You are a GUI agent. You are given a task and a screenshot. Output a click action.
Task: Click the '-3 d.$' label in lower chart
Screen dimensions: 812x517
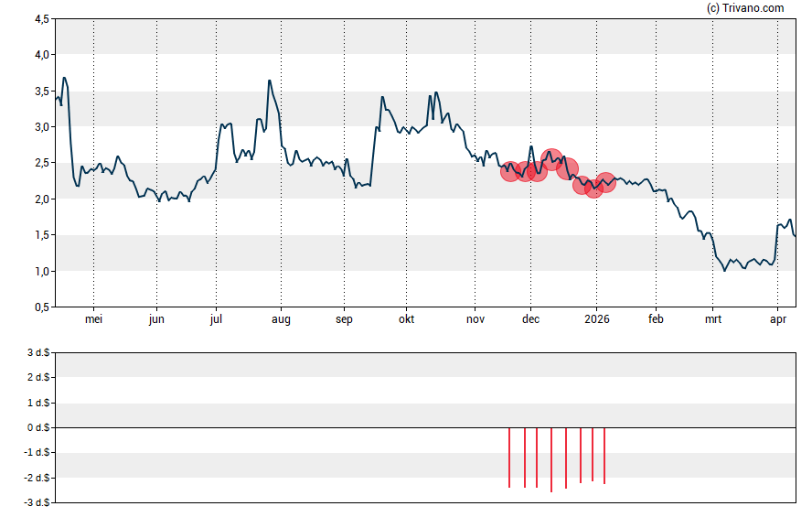(37, 502)
